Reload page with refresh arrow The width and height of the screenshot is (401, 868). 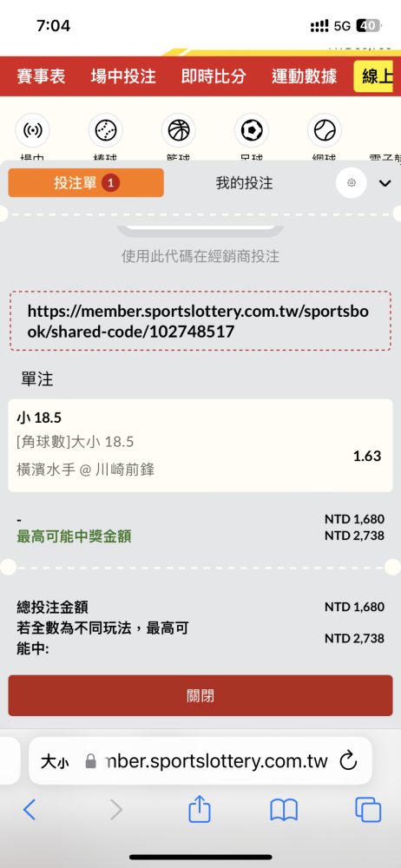[348, 761]
